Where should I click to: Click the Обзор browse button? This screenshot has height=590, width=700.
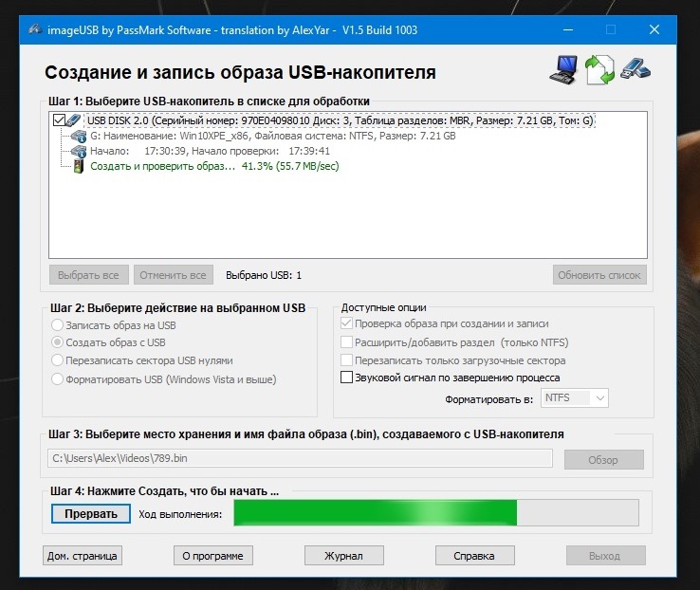pos(603,460)
